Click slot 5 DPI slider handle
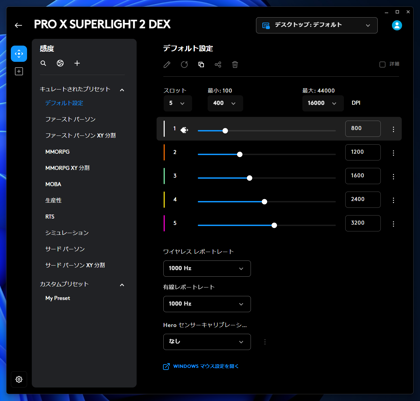 (274, 225)
